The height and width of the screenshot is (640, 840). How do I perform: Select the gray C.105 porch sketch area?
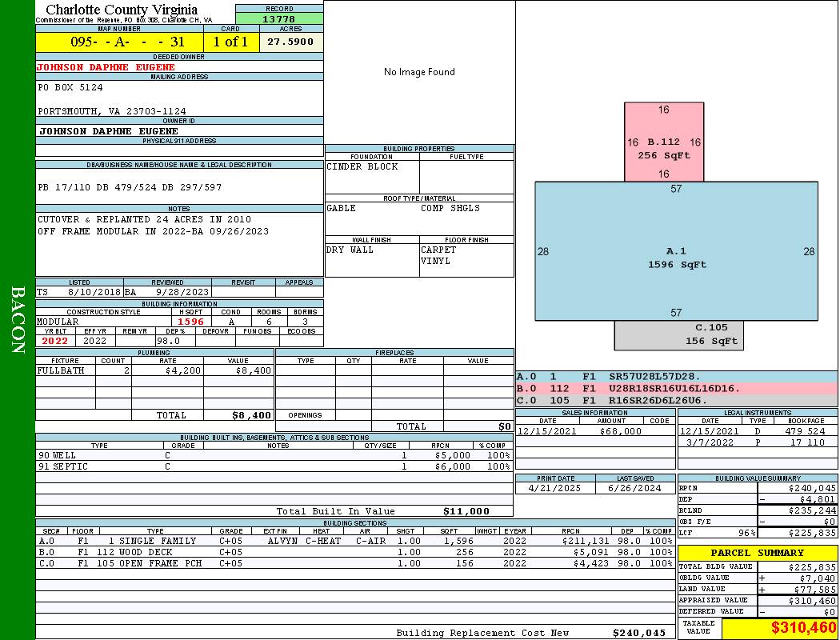(678, 335)
